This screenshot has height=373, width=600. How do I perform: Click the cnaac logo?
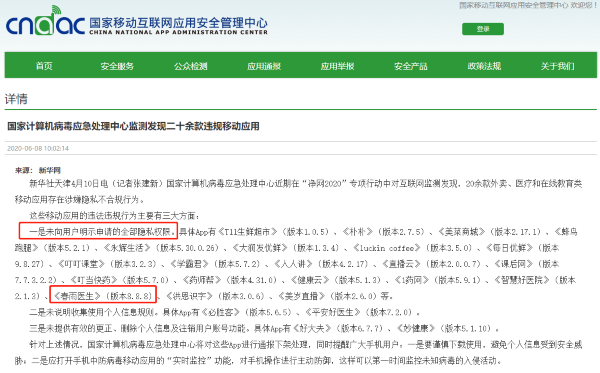[45, 21]
